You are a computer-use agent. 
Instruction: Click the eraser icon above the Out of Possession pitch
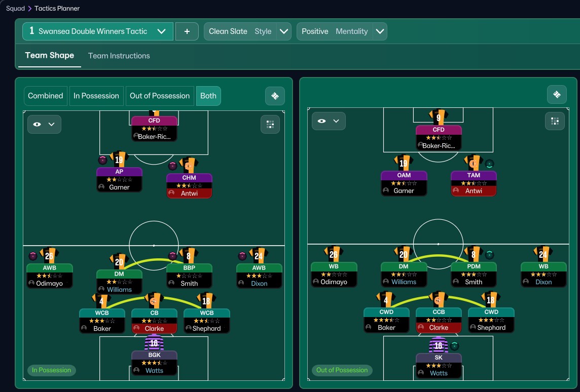(x=557, y=95)
